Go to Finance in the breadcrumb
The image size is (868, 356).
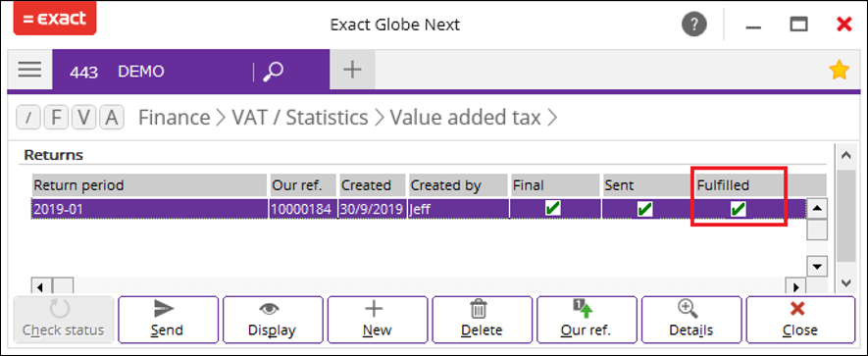pos(174,118)
